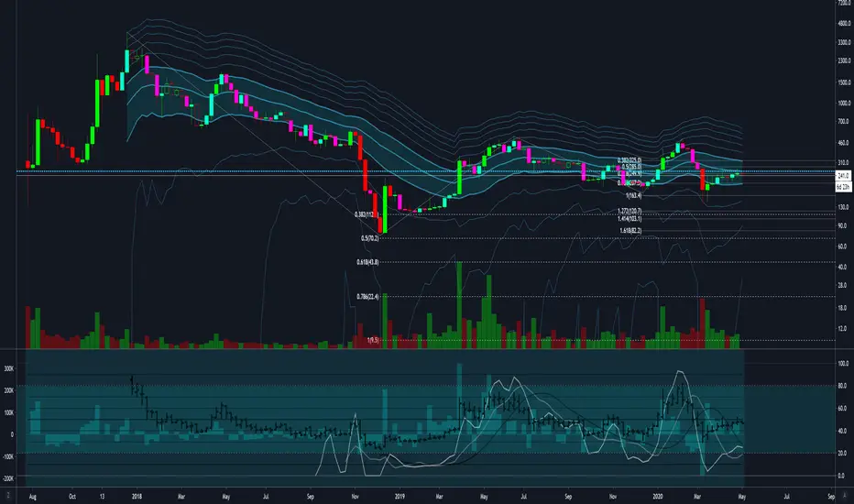The width and height of the screenshot is (854, 504).
Task: Select the 1.414(103.1) Fibonacci extension label
Action: (630, 218)
